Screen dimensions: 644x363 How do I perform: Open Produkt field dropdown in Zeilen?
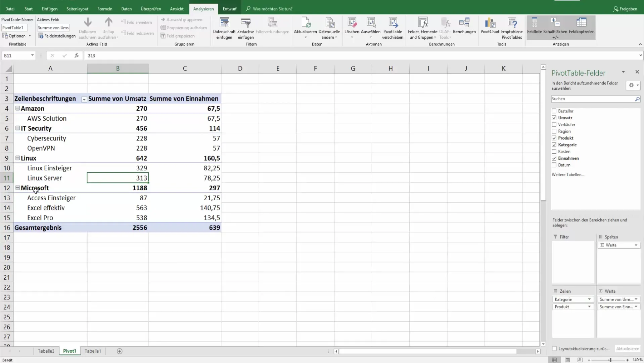589,307
